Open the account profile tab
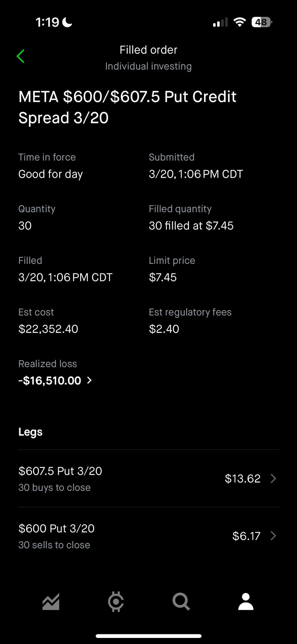297x644 pixels. (x=246, y=602)
